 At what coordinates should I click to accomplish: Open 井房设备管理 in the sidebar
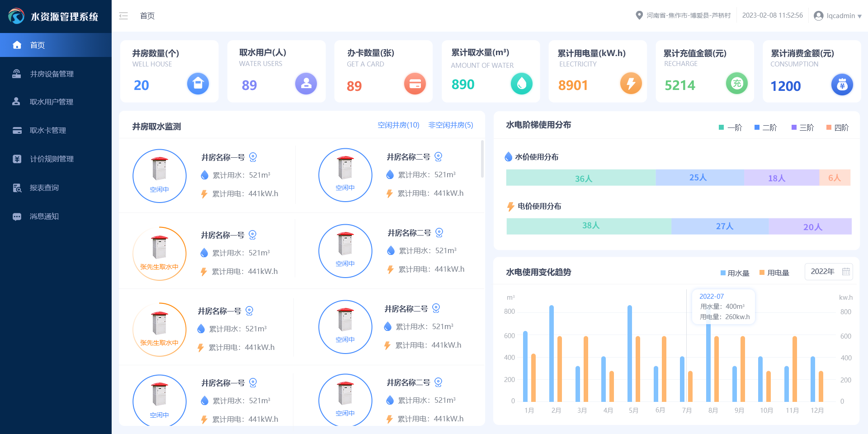coord(52,74)
